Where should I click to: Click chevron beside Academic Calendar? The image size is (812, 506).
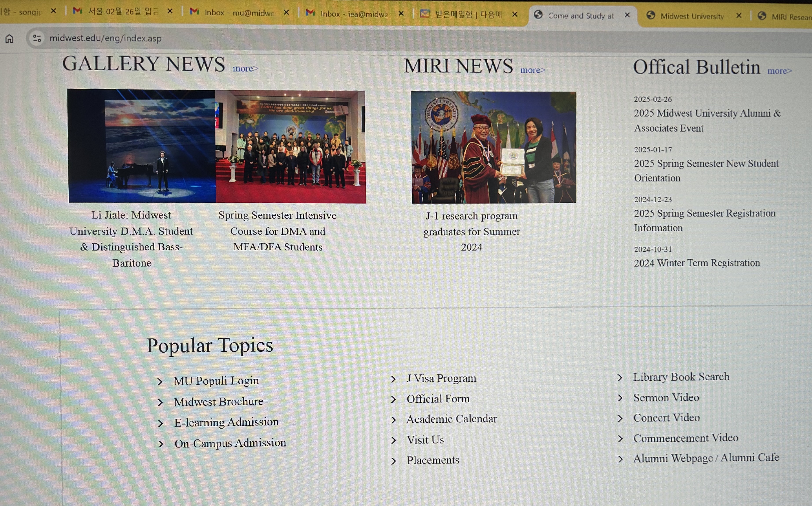click(393, 420)
